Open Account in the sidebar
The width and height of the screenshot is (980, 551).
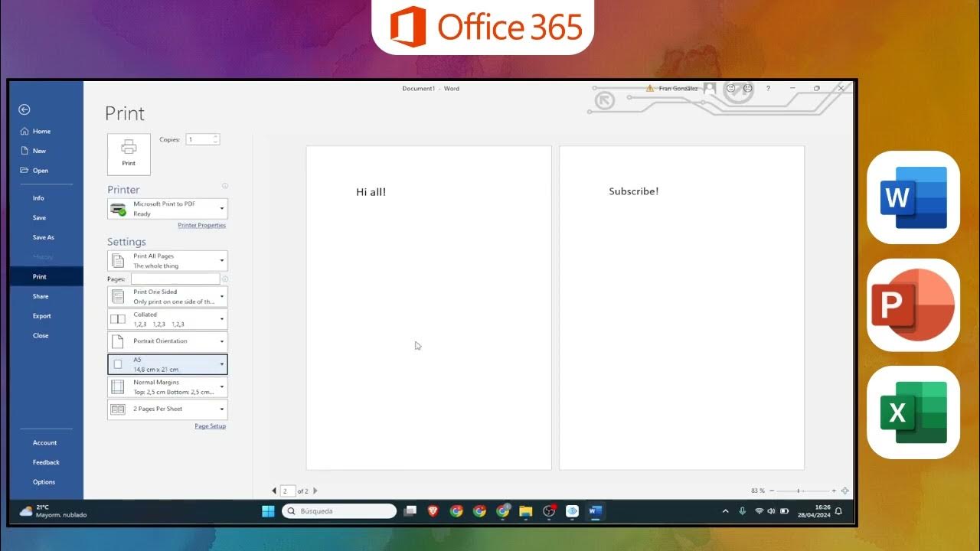(x=46, y=442)
